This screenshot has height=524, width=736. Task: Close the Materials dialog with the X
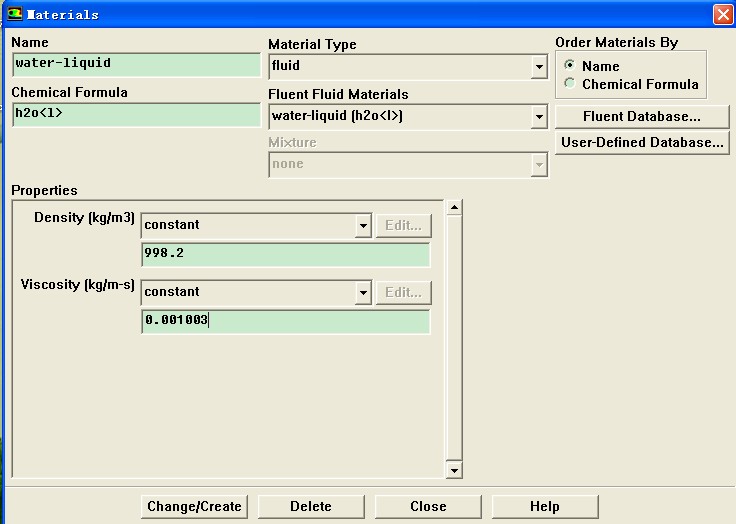722,14
